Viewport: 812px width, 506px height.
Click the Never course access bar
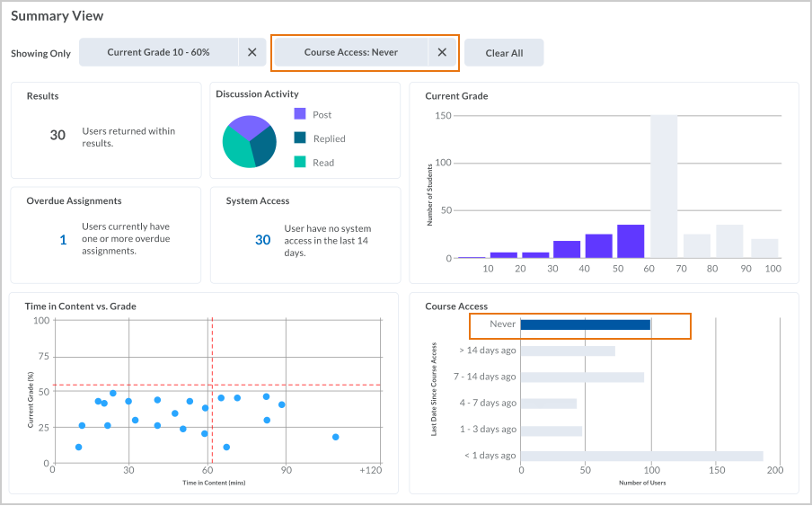click(x=585, y=324)
